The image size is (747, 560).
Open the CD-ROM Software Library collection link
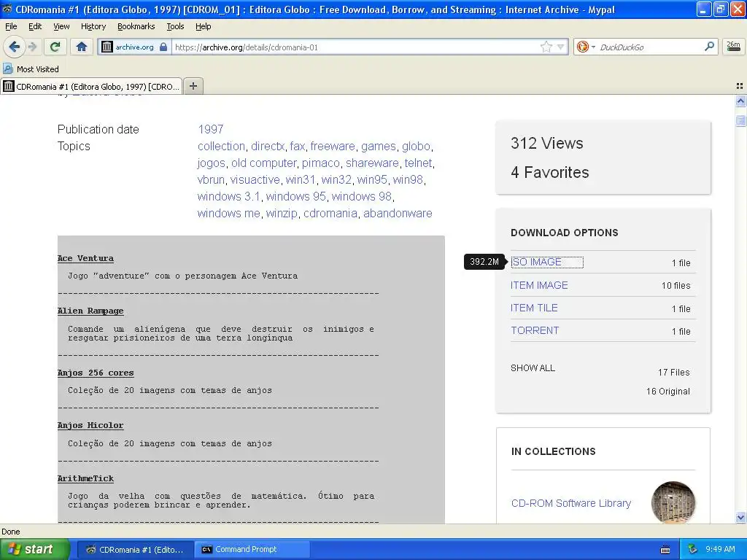570,503
